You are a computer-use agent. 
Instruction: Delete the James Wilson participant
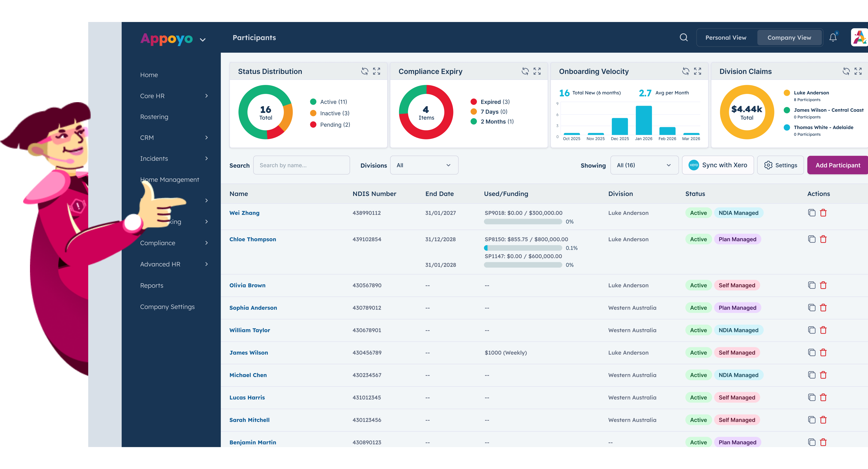(823, 352)
